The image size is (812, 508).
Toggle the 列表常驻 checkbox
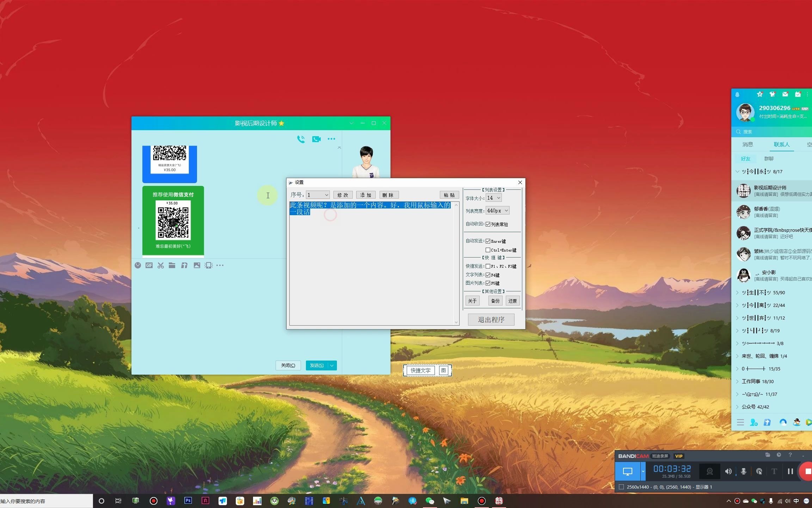[488, 224]
